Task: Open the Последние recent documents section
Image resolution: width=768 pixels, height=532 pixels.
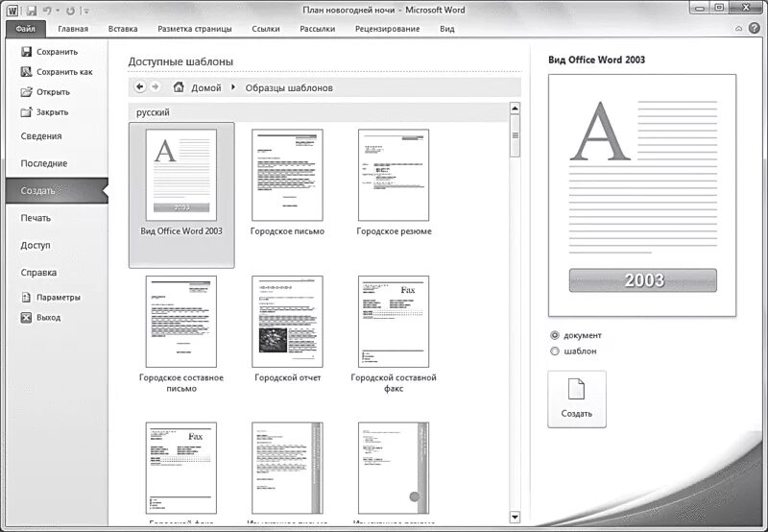Action: click(x=44, y=163)
